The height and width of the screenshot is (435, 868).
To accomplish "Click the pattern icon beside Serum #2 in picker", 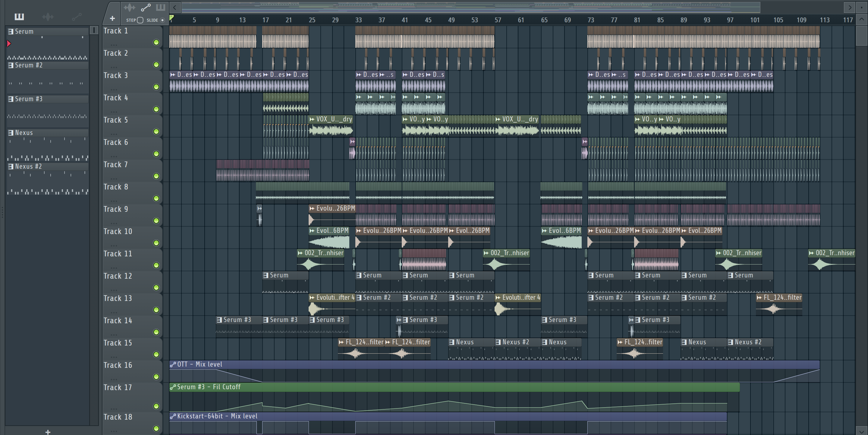I will pos(11,65).
